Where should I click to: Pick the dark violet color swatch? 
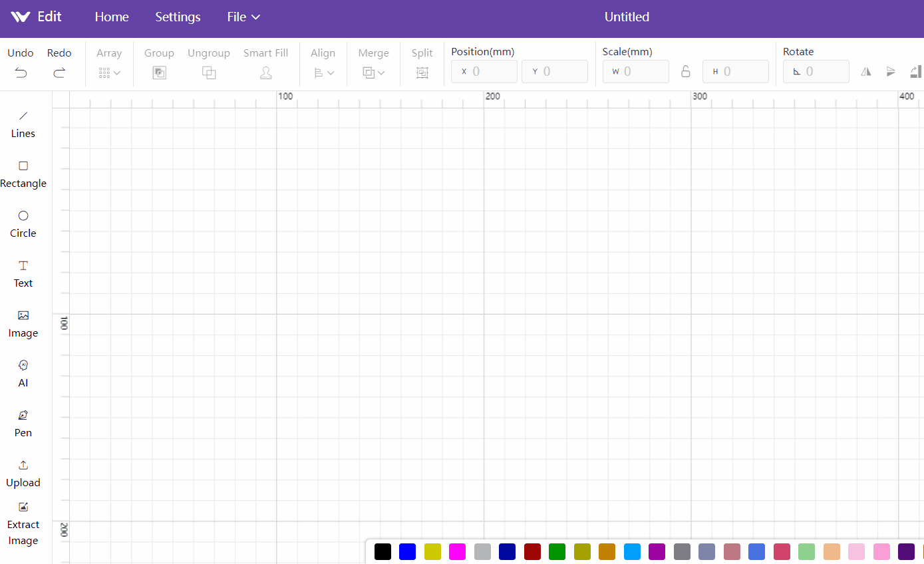[907, 551]
